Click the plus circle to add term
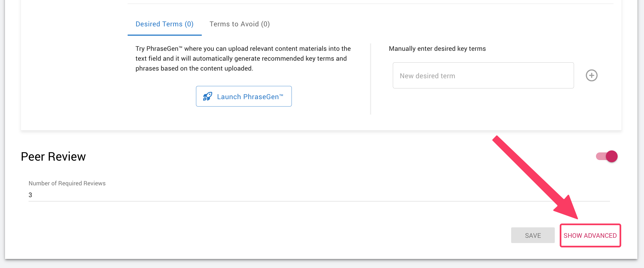This screenshot has height=268, width=644. tap(592, 76)
